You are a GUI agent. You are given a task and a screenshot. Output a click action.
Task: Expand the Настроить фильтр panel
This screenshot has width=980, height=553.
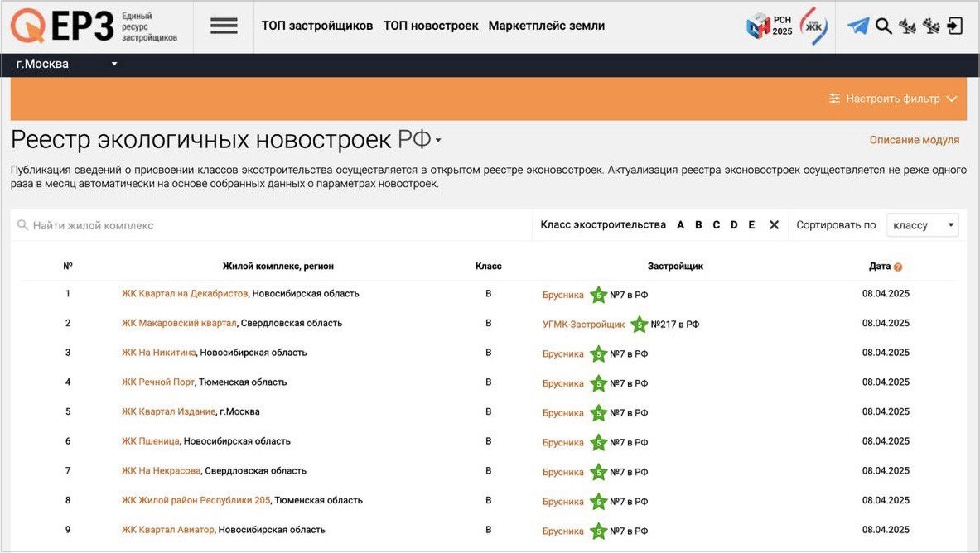click(893, 99)
